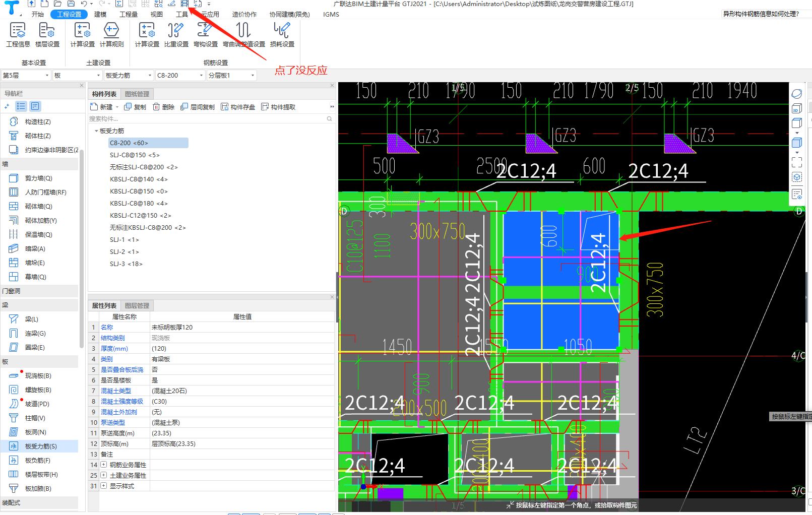Screen dimensions: 812x515
Task: Open the 工程量 ribbon tab
Action: click(129, 14)
